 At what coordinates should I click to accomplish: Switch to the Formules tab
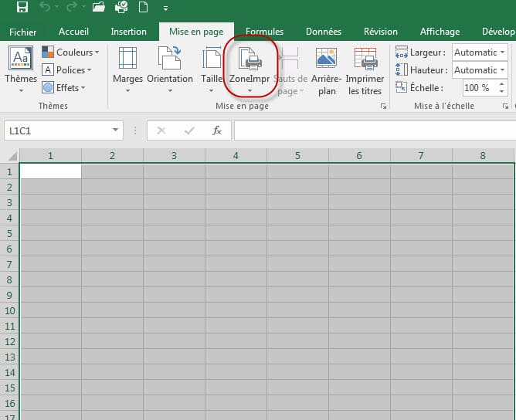264,32
